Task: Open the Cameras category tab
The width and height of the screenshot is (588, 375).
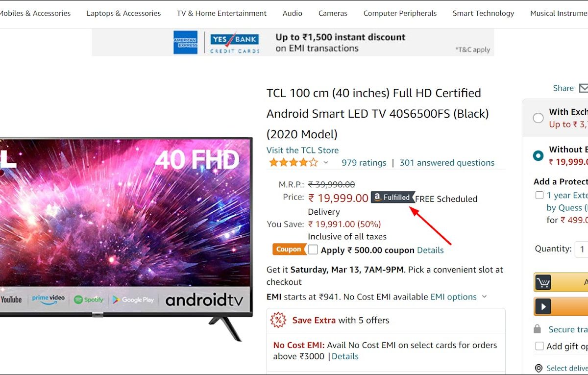Action: [333, 13]
